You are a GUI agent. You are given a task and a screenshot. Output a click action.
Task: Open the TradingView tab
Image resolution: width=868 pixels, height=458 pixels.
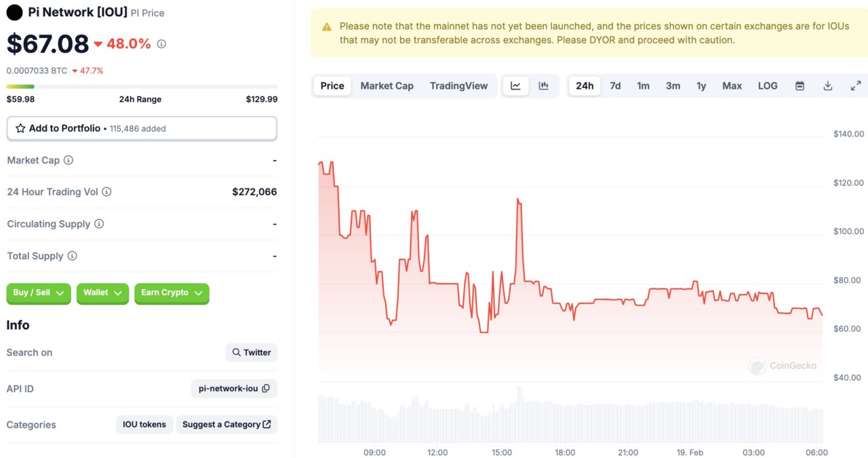[459, 85]
